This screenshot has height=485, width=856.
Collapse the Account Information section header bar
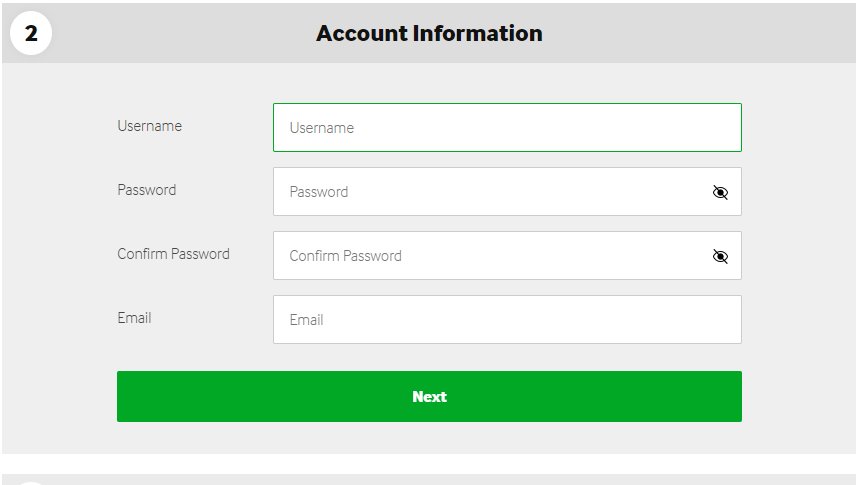pos(429,33)
